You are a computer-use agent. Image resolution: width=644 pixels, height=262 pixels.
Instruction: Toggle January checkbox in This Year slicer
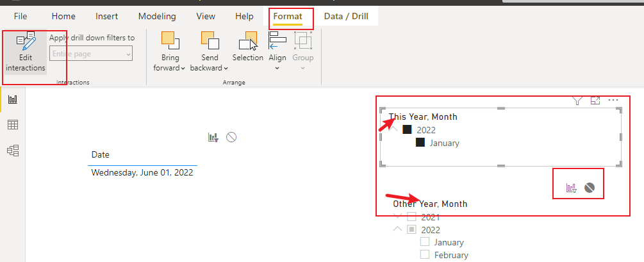[420, 143]
